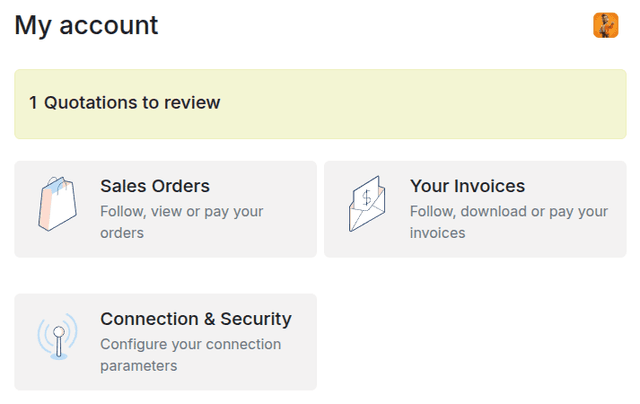
Task: Click 'Configure your connection parameters' description
Action: [190, 355]
